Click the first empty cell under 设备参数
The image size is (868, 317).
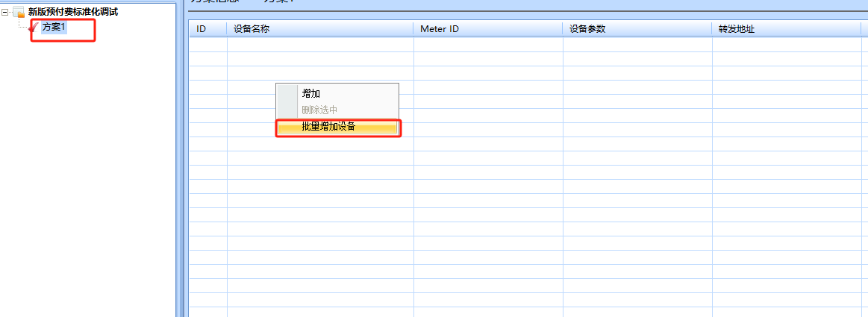coord(637,44)
